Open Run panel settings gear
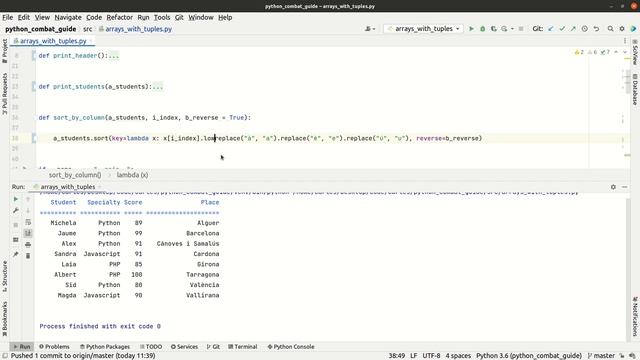Viewport: 640px width, 360px height. coord(613,187)
